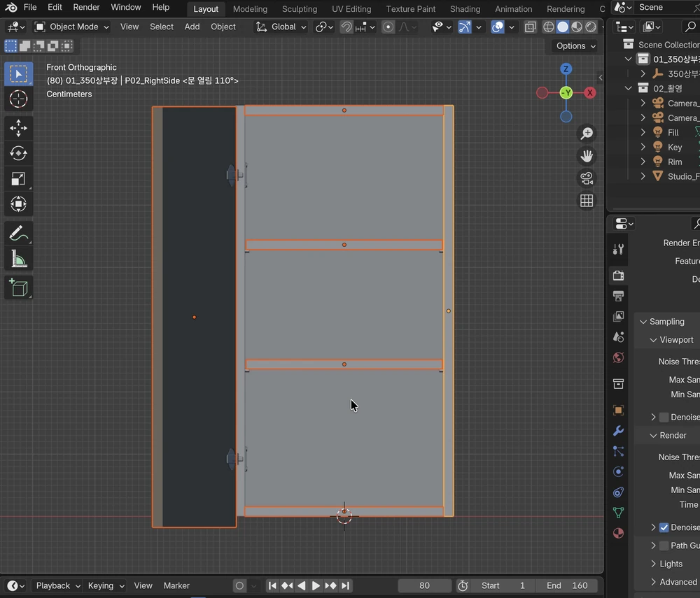This screenshot has width=700, height=598.
Task: Open the Object Data mesh properties tab
Action: [618, 513]
